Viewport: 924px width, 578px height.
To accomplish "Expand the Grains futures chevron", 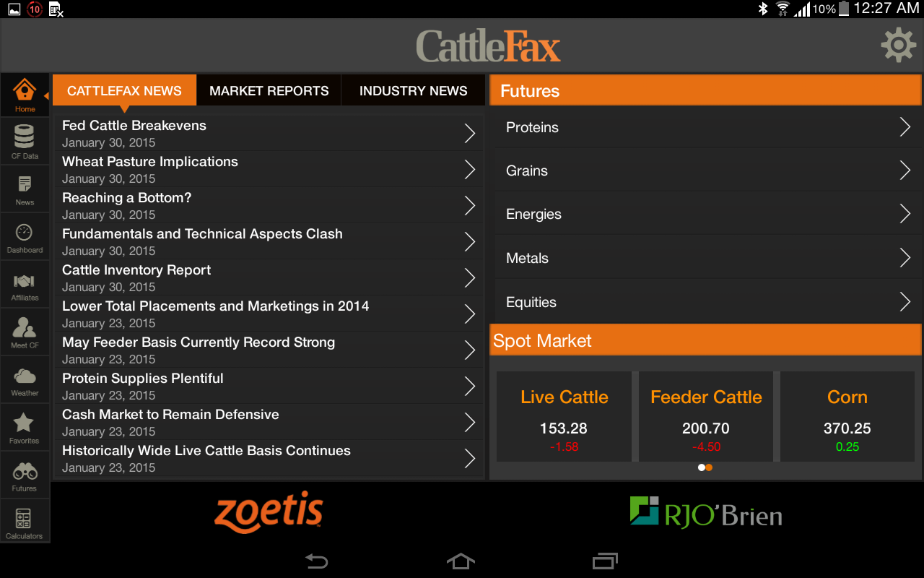I will click(x=905, y=171).
